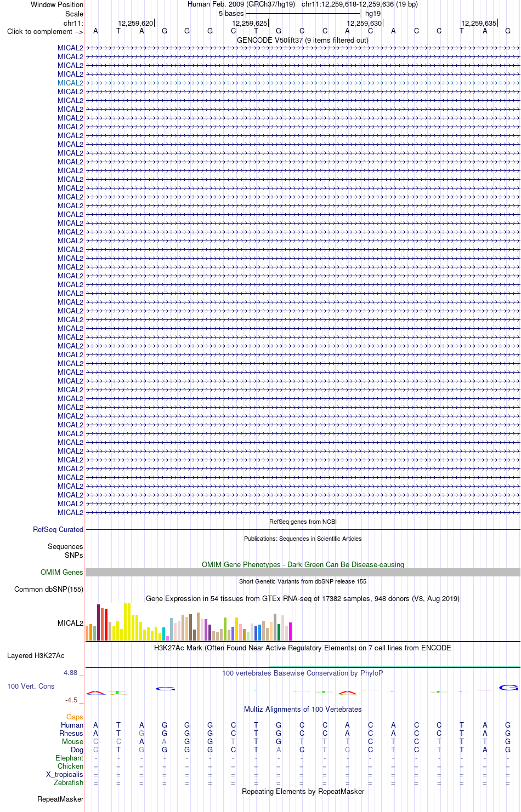Viewport: 521px width, 812px height.
Task: Click the '5 bases' scale bar label
Action: pyautogui.click(x=231, y=13)
